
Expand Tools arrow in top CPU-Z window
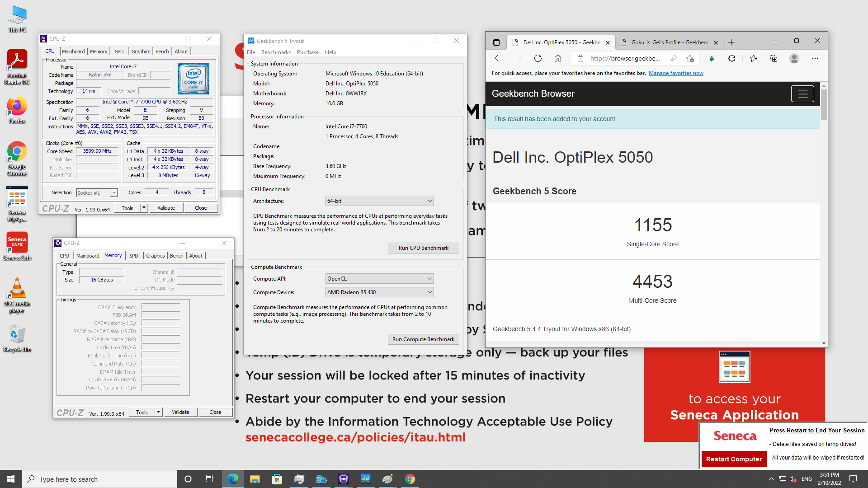[144, 208]
